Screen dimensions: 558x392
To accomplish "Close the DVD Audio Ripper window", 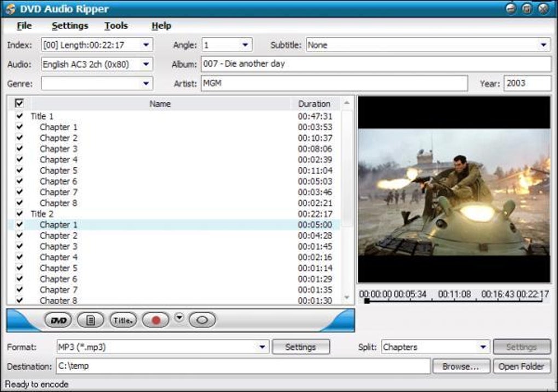I will 544,9.
